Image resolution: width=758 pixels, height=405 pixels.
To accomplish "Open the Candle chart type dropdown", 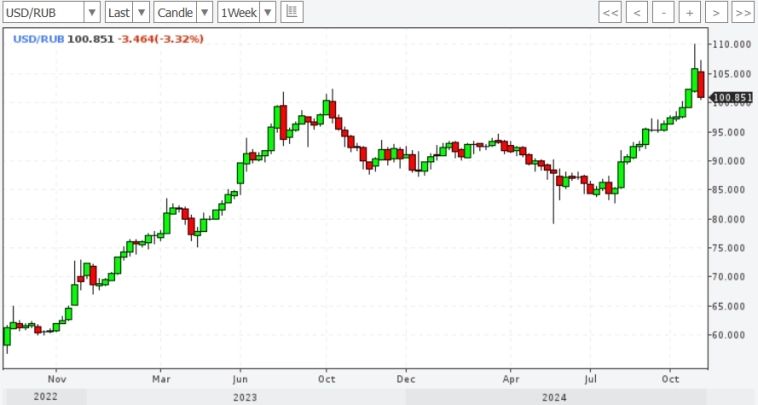I will [204, 13].
